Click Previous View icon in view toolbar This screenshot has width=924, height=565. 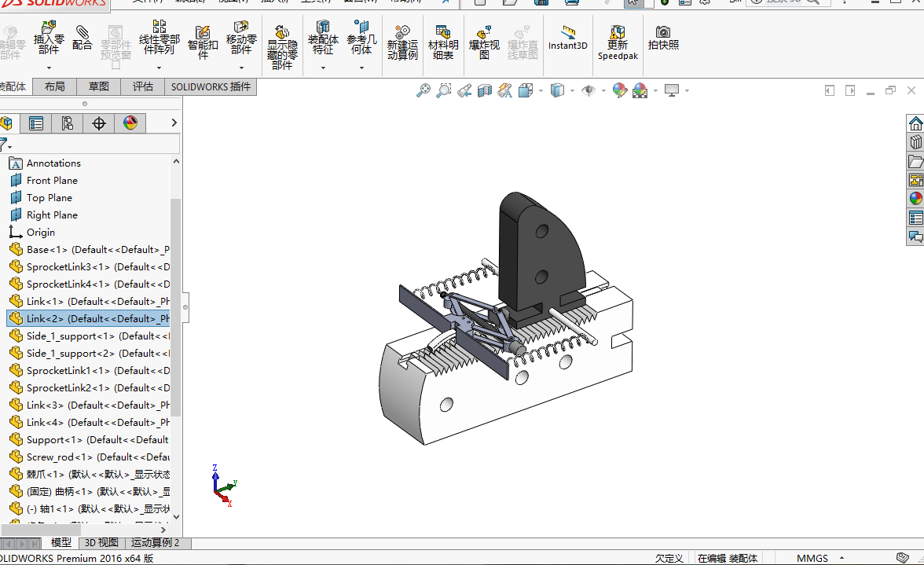(x=464, y=90)
